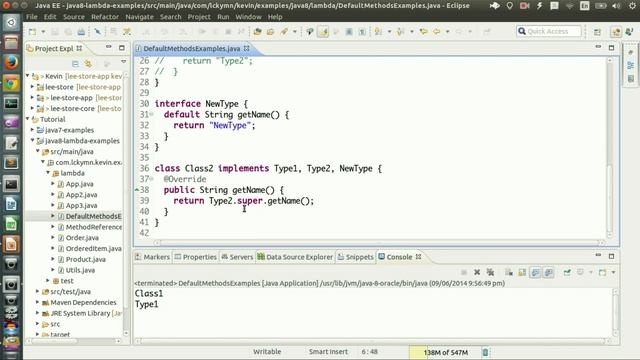Toggle show console on standard out change

tap(536, 272)
